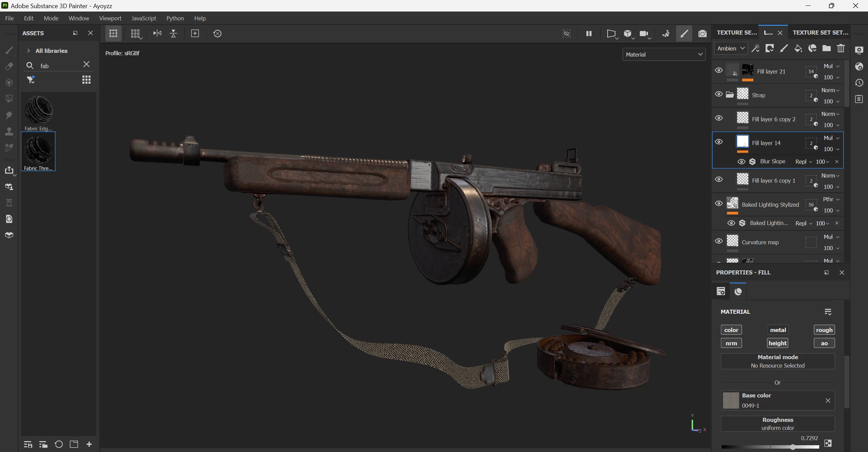Open the Viewport menu
Image resolution: width=868 pixels, height=452 pixels.
(110, 18)
